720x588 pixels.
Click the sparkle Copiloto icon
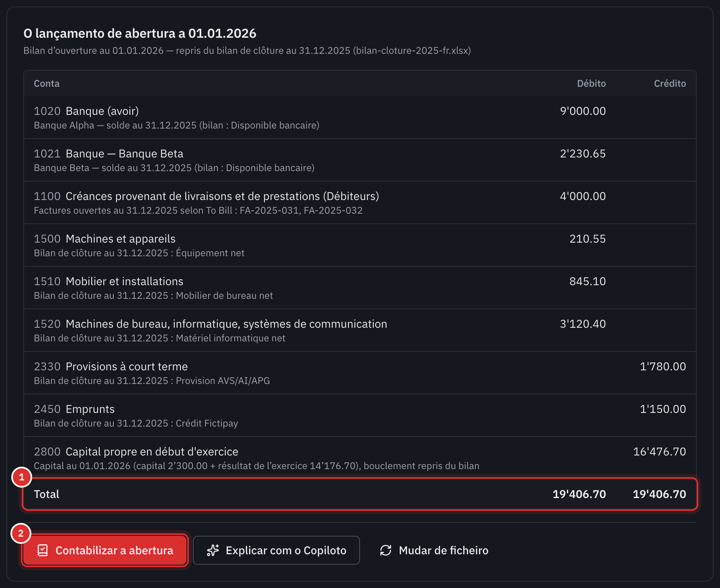tap(213, 550)
